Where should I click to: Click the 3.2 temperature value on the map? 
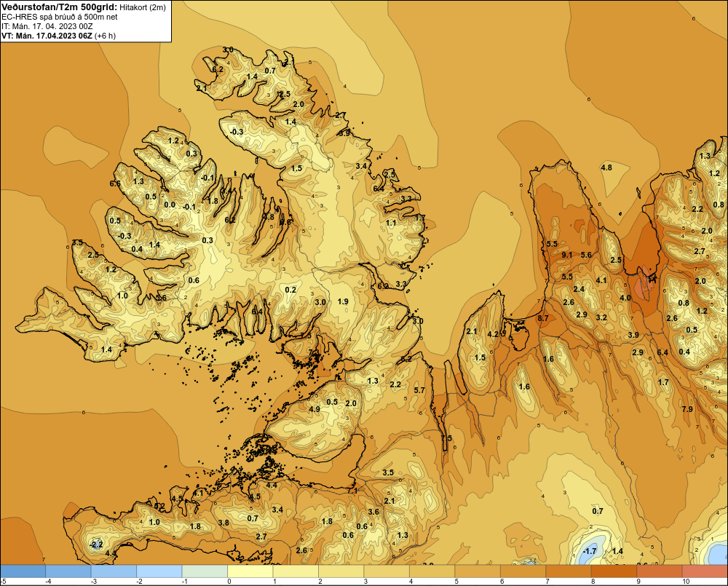click(x=601, y=317)
